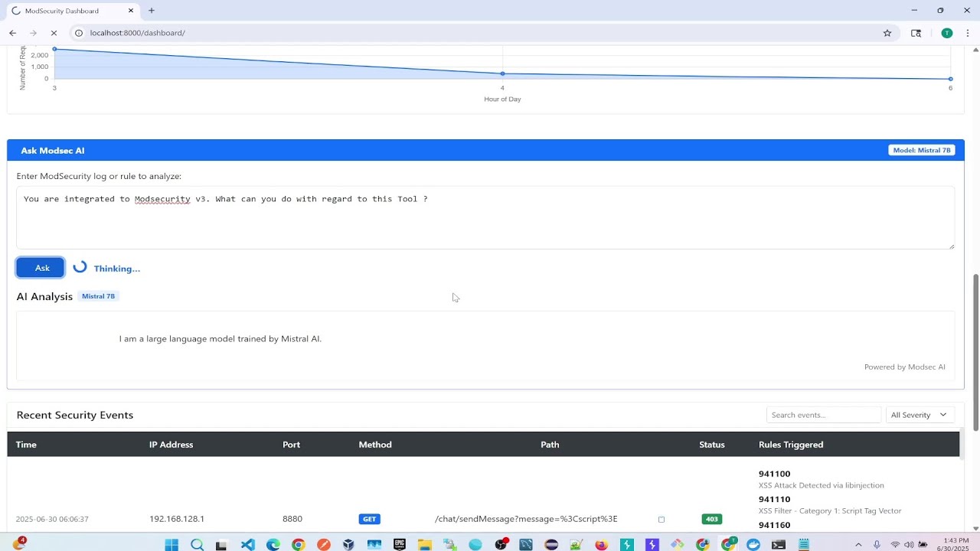
Task: Click rule ID 941110
Action: (774, 499)
